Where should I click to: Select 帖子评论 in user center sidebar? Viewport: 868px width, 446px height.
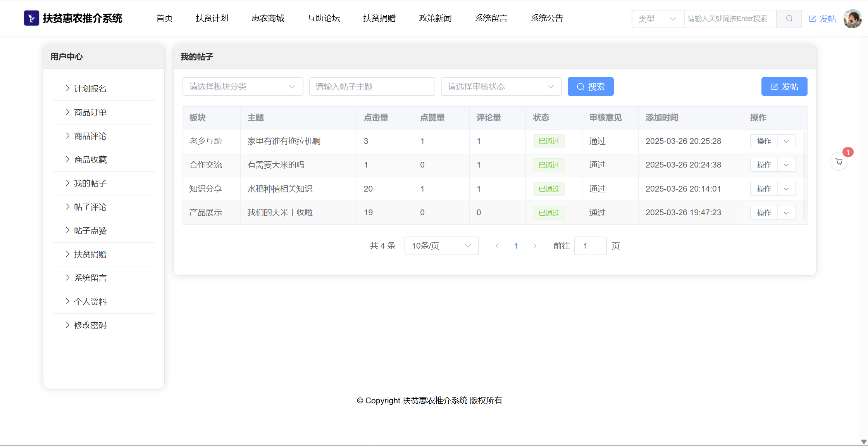(x=90, y=207)
